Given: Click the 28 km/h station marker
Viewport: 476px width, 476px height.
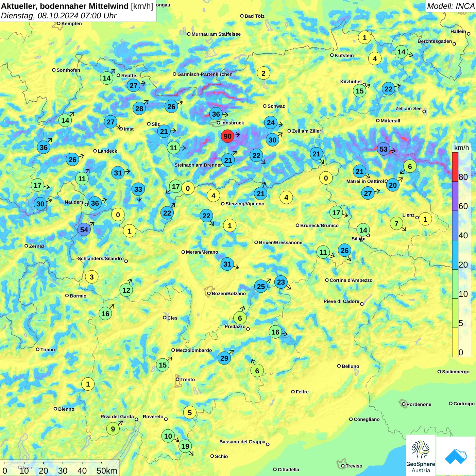Looking at the screenshot, I should 139,109.
